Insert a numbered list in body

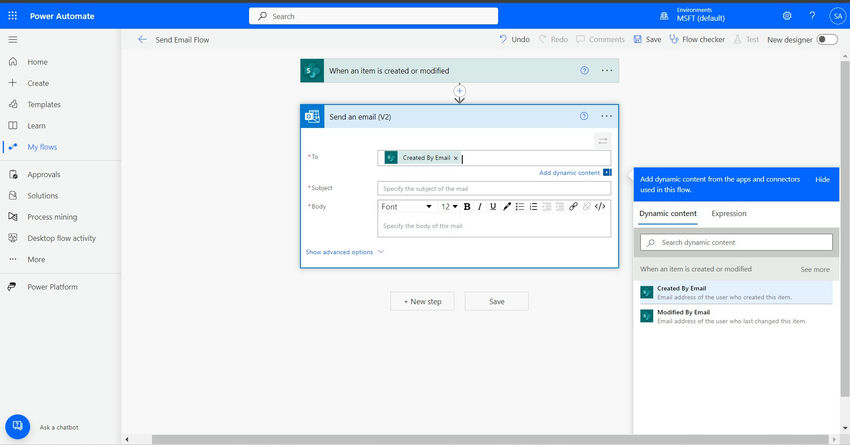533,207
